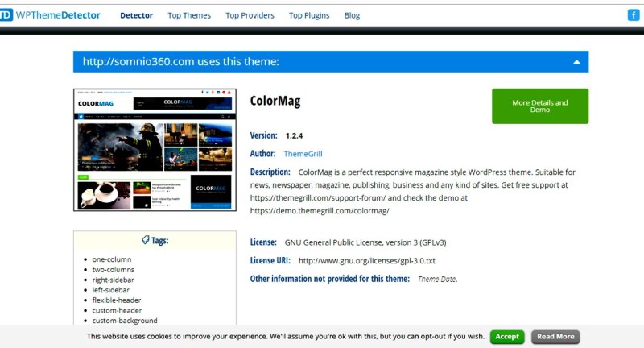Click the tag icon next to Tags
644x348 pixels.
tap(146, 240)
